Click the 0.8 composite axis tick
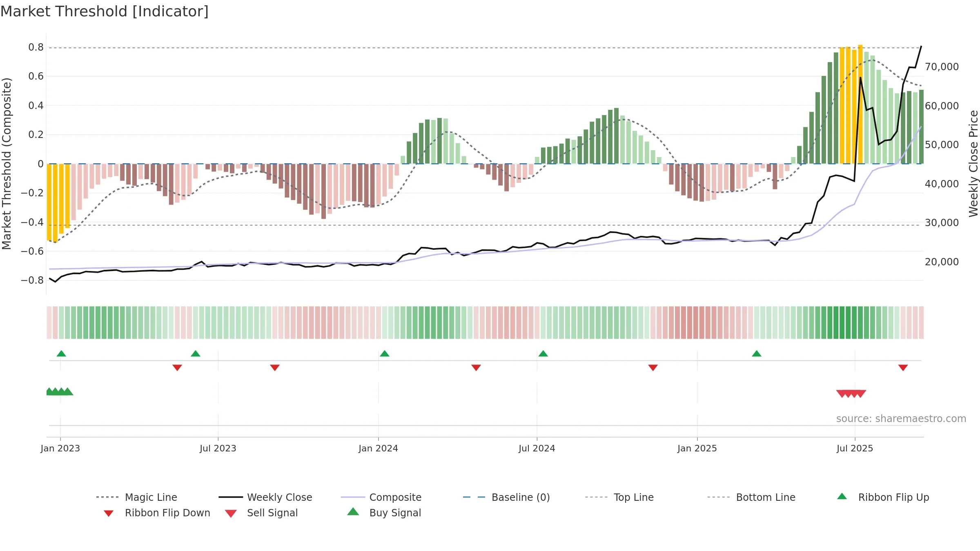 click(36, 47)
